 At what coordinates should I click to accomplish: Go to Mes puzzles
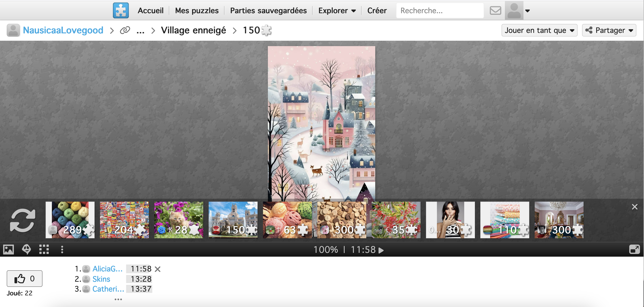point(197,11)
